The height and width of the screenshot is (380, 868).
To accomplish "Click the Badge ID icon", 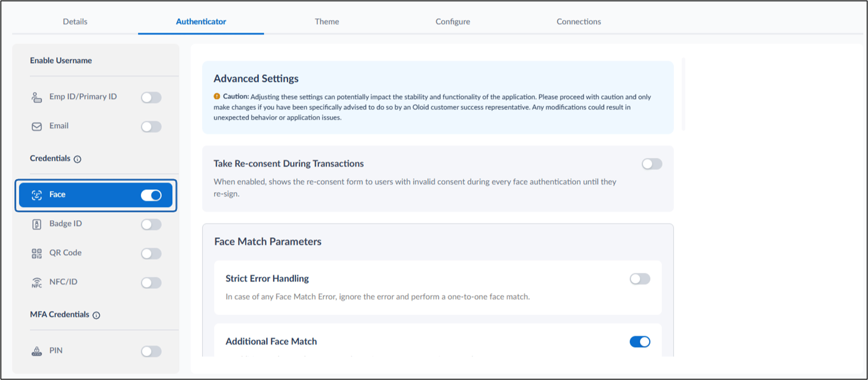I will [x=37, y=224].
